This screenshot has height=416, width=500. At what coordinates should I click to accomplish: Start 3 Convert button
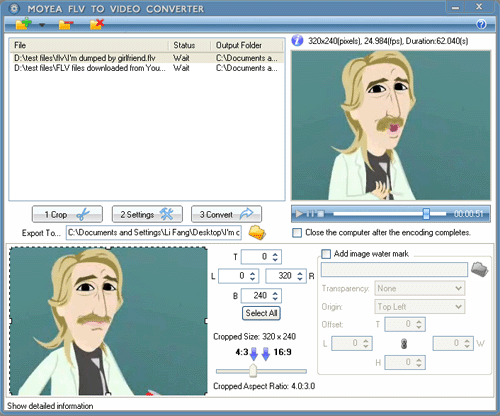tap(226, 214)
